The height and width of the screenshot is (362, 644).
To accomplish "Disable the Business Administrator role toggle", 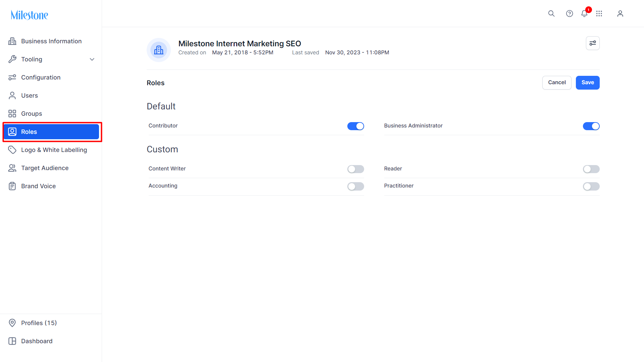I will click(591, 126).
